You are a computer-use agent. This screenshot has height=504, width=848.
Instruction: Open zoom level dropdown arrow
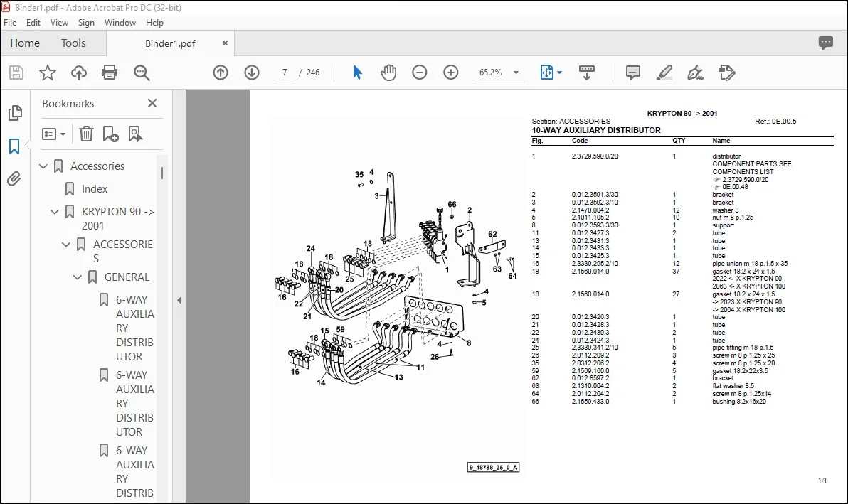point(516,73)
